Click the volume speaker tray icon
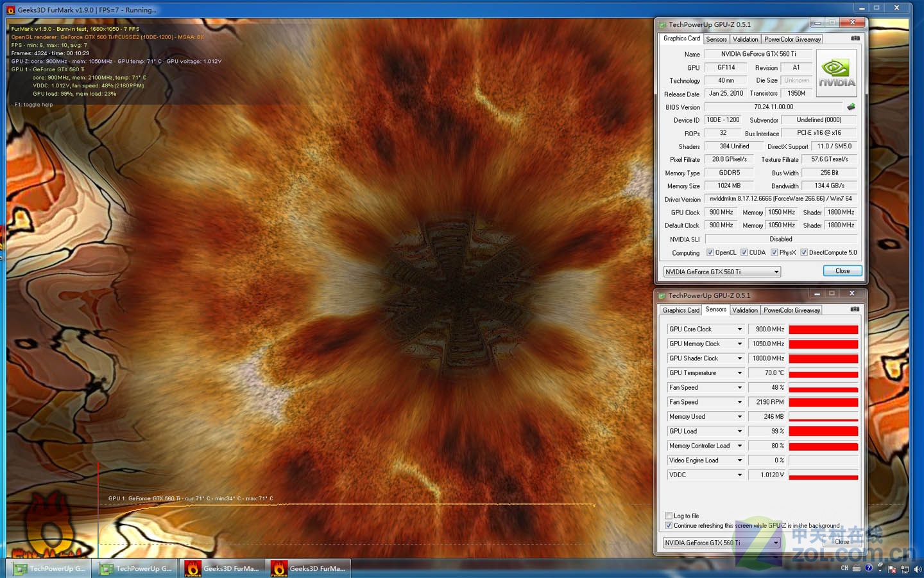 [x=917, y=569]
